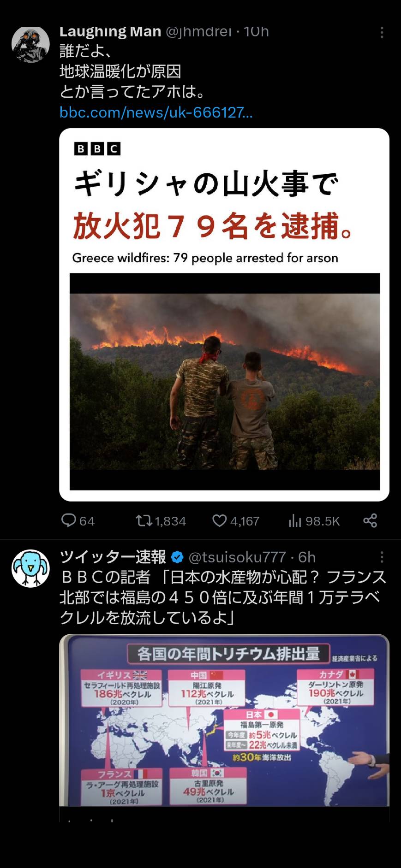Screen dimensions: 401x868
Task: Tap the 6h timestamp on second tweet
Action: [307, 557]
